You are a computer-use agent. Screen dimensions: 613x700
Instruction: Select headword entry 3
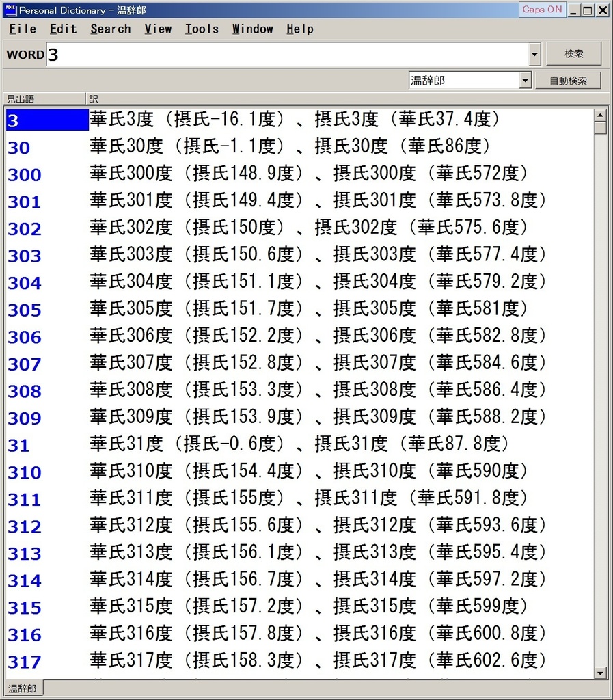pyautogui.click(x=47, y=120)
